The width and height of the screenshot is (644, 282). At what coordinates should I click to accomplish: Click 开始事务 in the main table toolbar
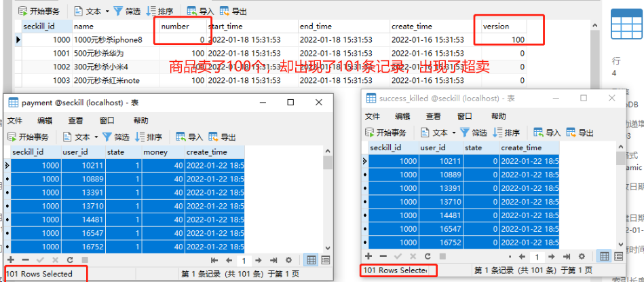[x=38, y=11]
